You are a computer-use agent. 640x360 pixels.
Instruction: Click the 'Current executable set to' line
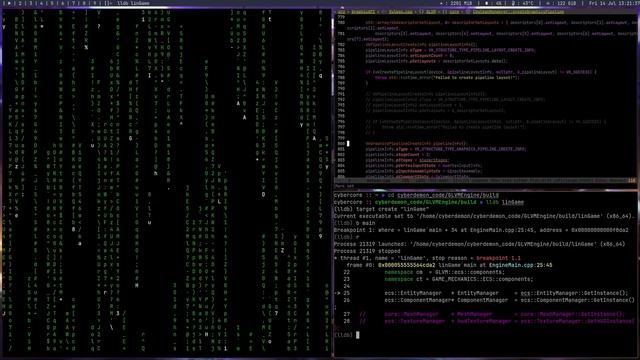tap(483, 216)
